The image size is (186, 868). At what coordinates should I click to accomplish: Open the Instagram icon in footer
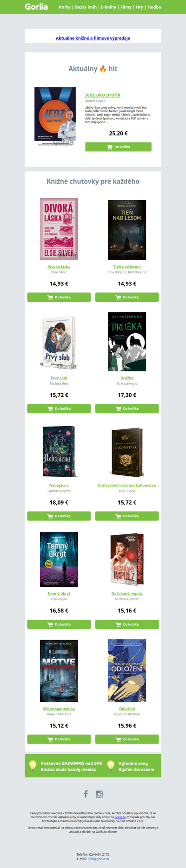point(99,794)
